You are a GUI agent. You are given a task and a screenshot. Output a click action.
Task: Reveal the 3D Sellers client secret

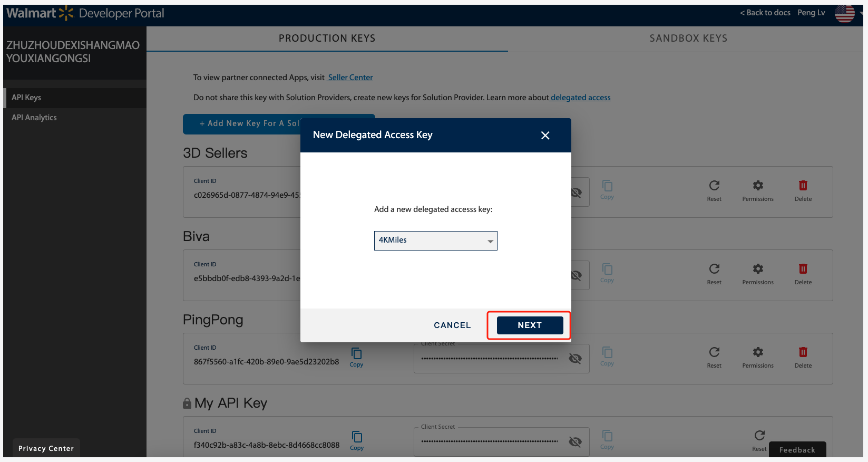[x=577, y=192]
